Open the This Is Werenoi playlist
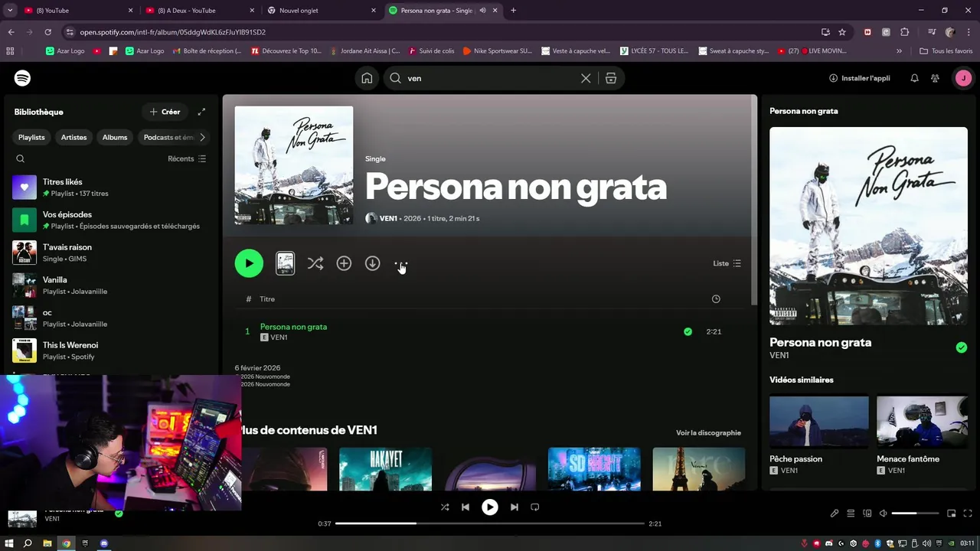Image resolution: width=980 pixels, height=551 pixels. [x=111, y=350]
